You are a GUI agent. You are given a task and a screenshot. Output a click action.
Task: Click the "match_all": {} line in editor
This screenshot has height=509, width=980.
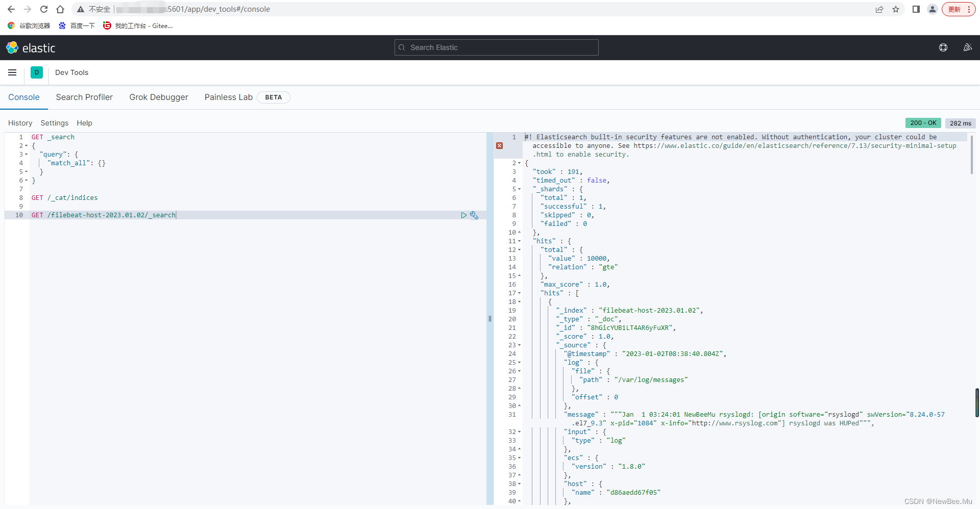77,163
